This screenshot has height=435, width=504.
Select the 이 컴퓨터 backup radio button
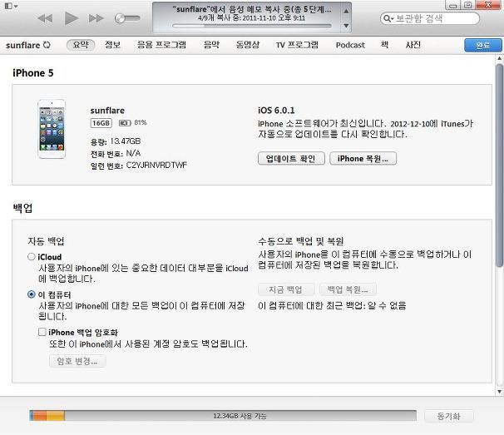31,294
